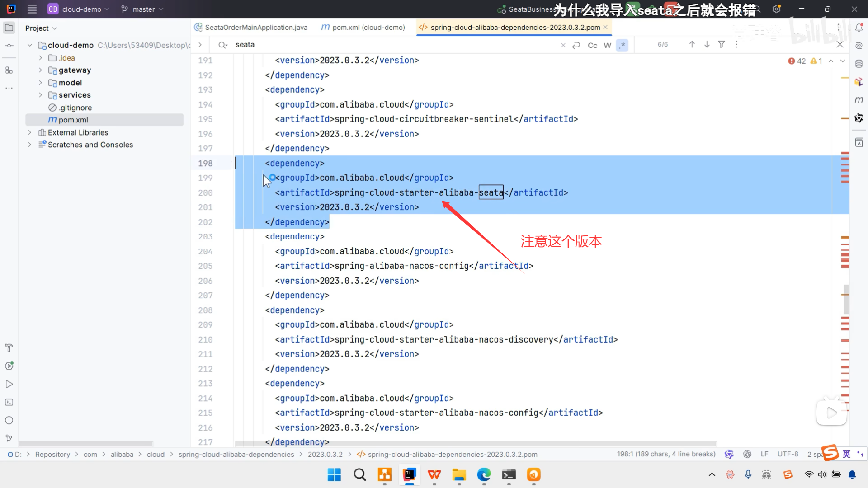Disable the Regex search option
This screenshot has height=488, width=868.
pyautogui.click(x=623, y=45)
